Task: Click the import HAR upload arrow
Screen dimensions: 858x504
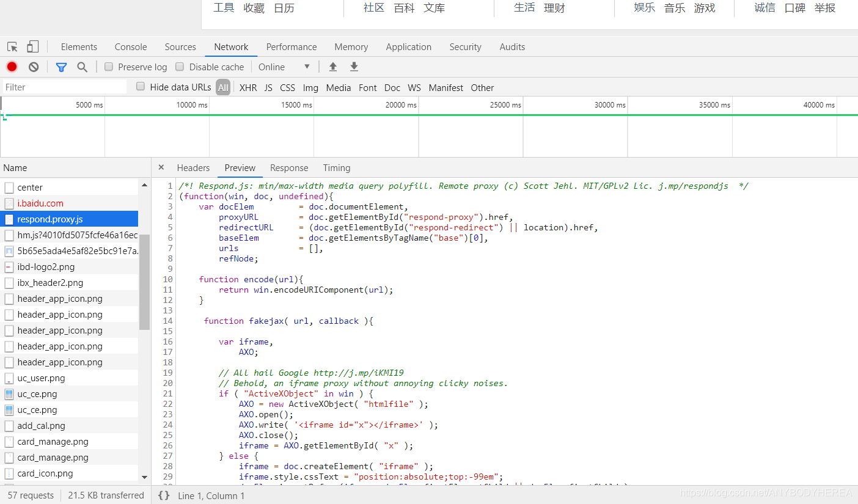Action: pos(333,67)
